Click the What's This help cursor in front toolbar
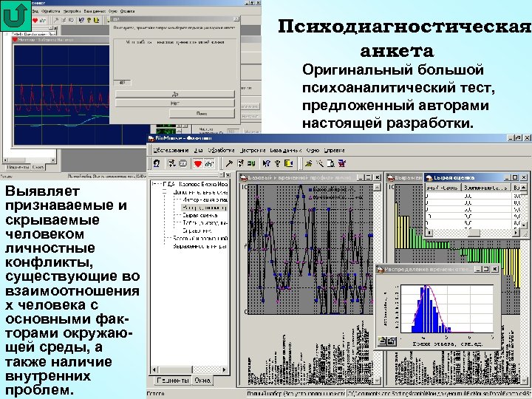532x399 pixels. pyautogui.click(x=266, y=164)
